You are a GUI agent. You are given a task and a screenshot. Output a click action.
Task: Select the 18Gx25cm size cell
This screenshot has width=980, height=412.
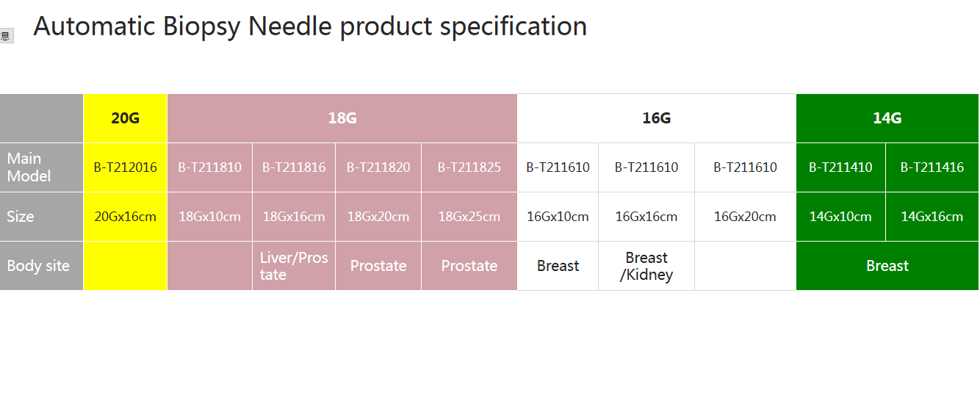[469, 217]
